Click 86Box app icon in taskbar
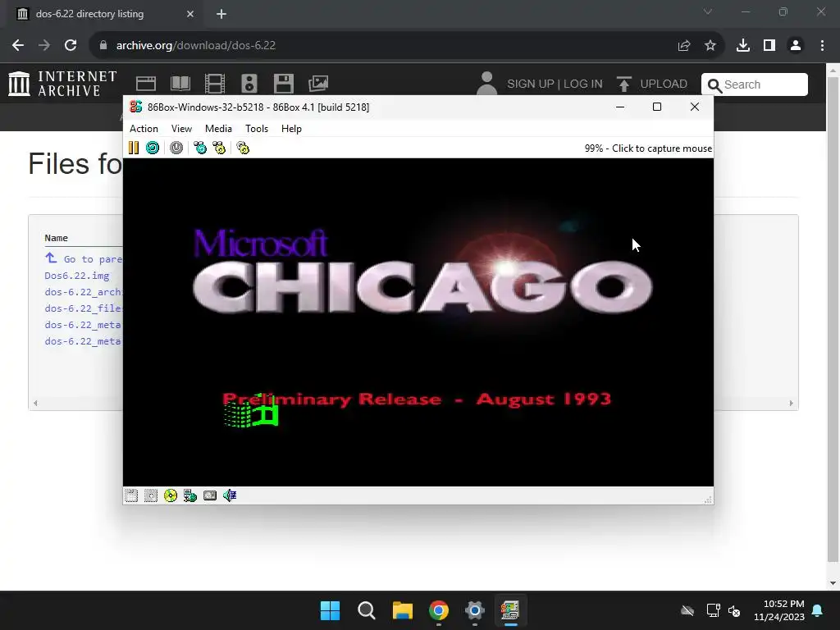This screenshot has width=840, height=630. (510, 610)
